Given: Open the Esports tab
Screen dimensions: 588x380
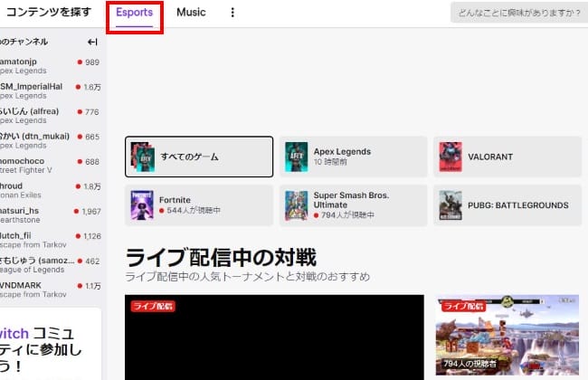Looking at the screenshot, I should [x=134, y=13].
